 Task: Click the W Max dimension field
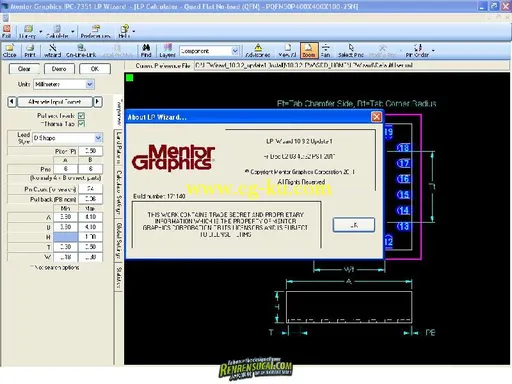[90, 257]
